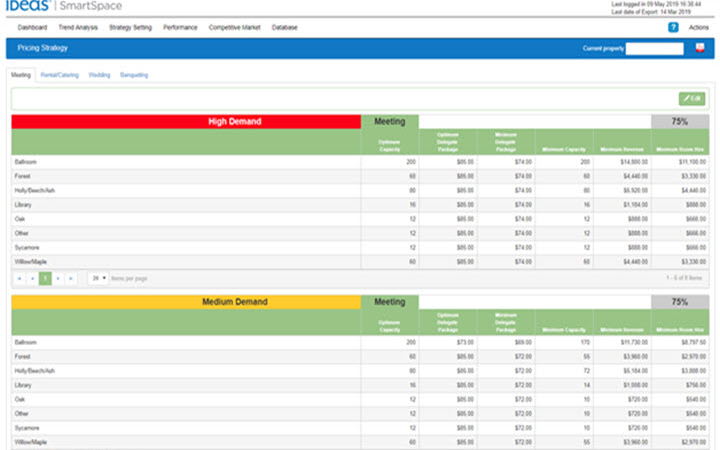Switch to the Wedding tab

pos(99,74)
